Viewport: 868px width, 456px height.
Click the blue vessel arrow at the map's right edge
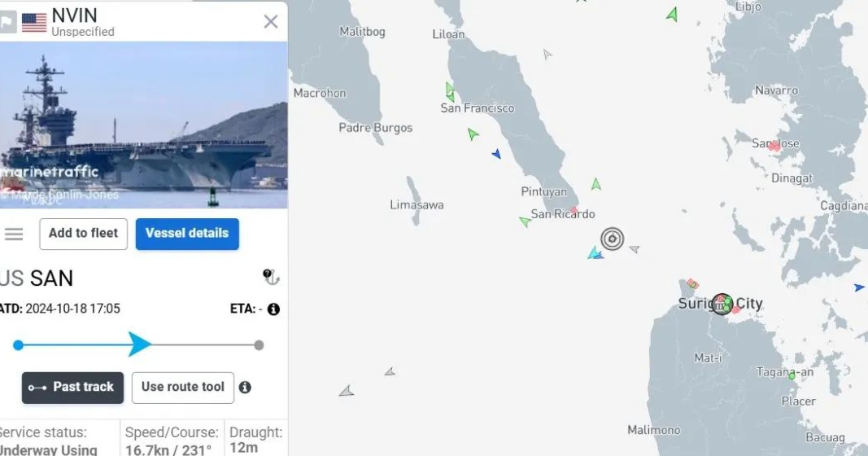[859, 287]
